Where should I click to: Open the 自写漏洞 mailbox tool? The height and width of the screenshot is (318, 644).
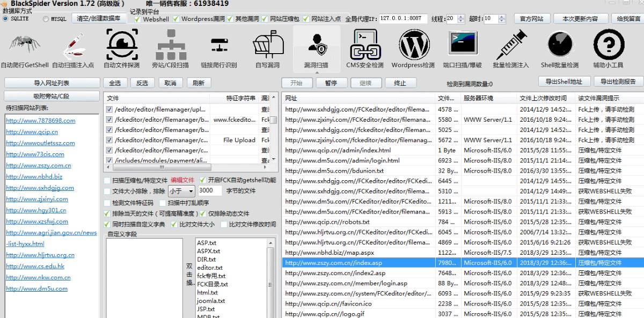point(268,49)
